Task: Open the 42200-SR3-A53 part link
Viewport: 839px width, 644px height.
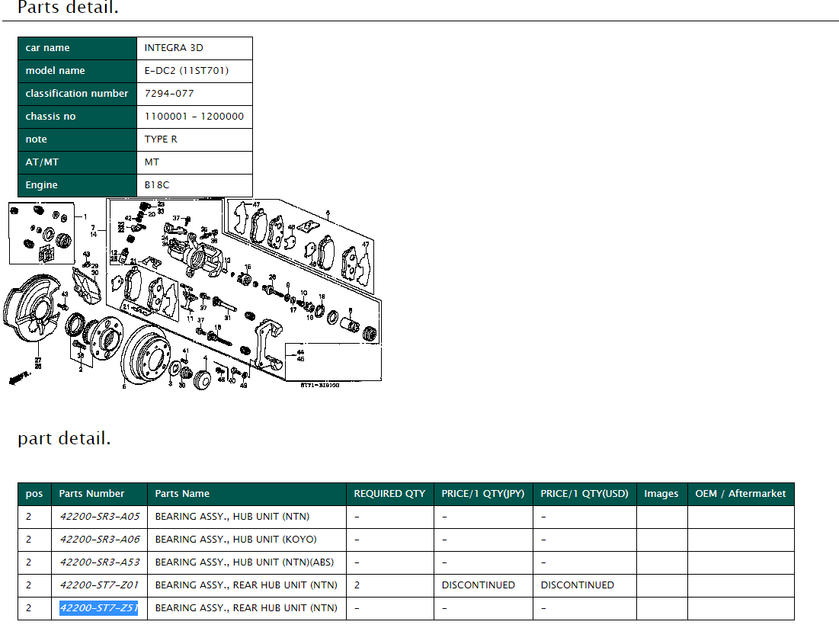Action: pos(100,562)
